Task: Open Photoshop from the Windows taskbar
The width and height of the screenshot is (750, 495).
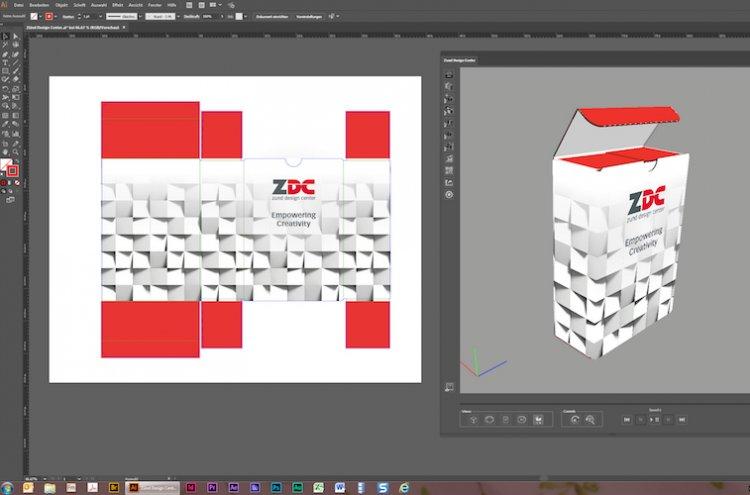Action: [x=276, y=487]
